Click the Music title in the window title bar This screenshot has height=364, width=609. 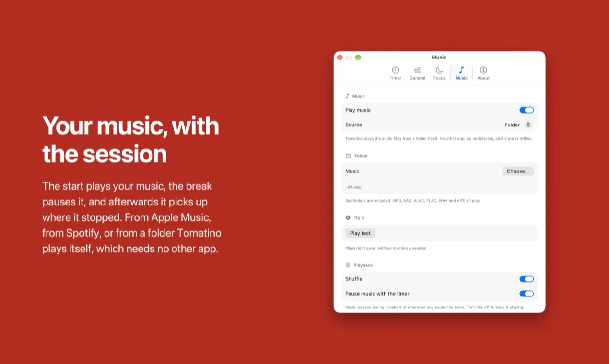click(x=439, y=57)
